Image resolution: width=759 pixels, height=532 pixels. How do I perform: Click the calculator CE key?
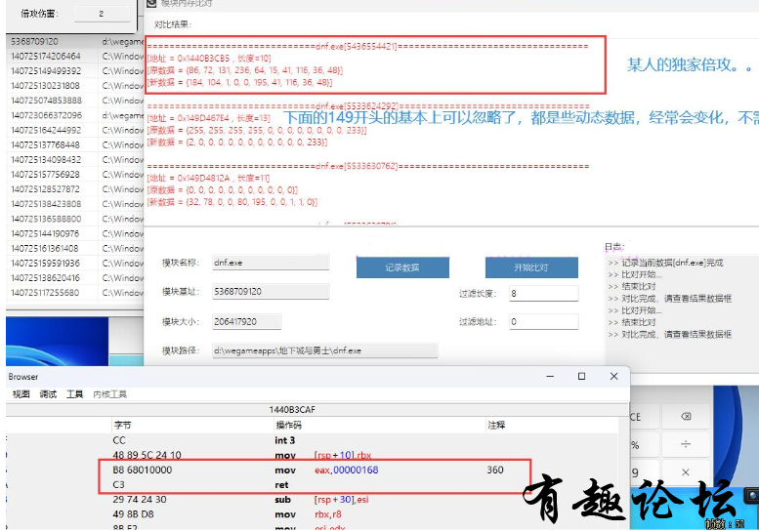[x=644, y=417]
